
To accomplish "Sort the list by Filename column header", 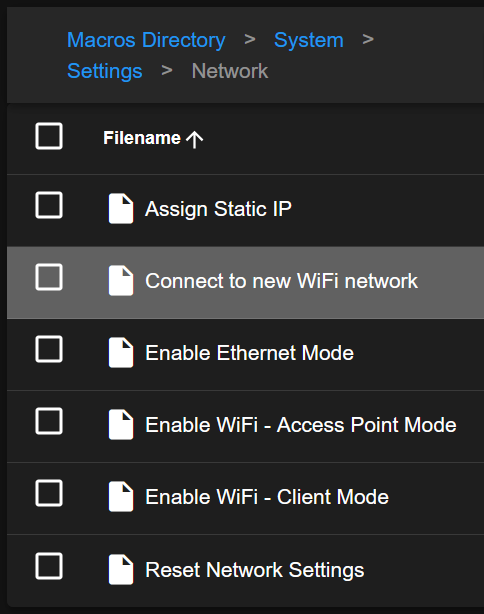I will click(x=142, y=138).
